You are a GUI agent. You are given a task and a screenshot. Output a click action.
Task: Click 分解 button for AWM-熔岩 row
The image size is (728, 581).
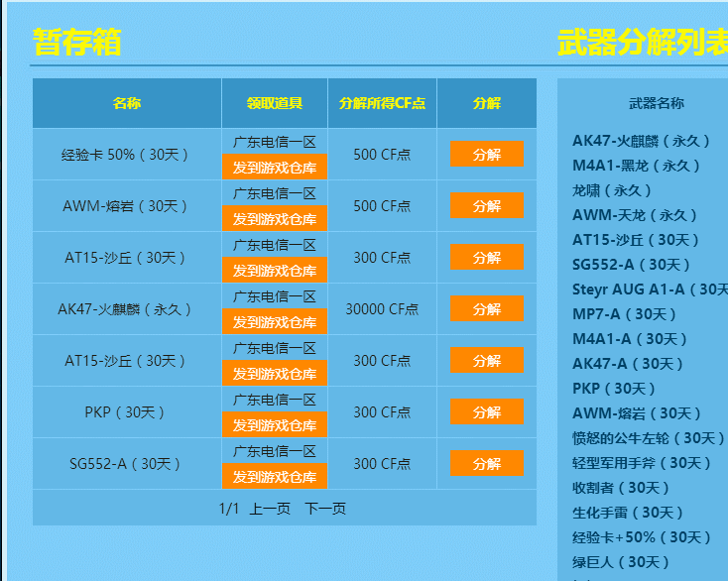pos(487,205)
